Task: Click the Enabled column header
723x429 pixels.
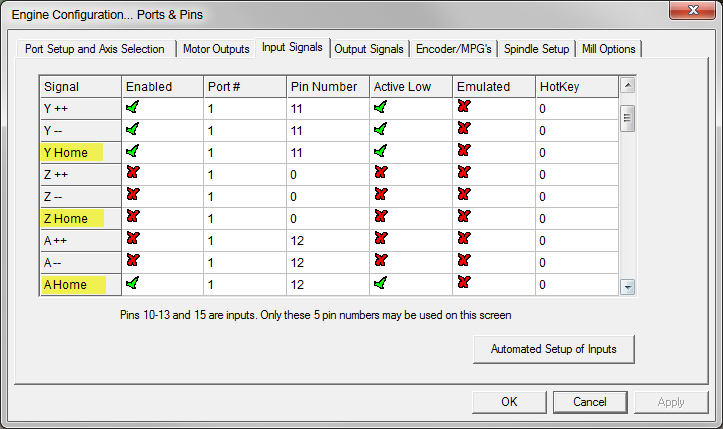Action: 162,87
